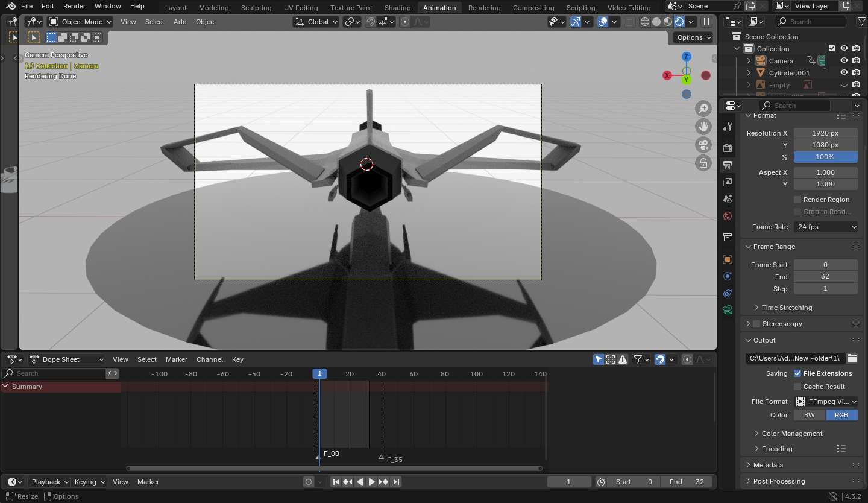Enable the Stereoscopy checkbox
This screenshot has height=503, width=868.
(756, 324)
